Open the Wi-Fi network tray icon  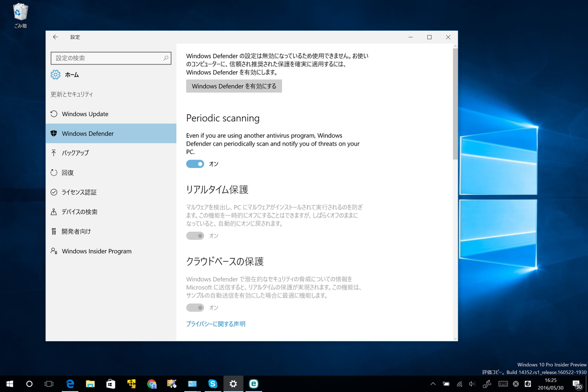pos(459,384)
